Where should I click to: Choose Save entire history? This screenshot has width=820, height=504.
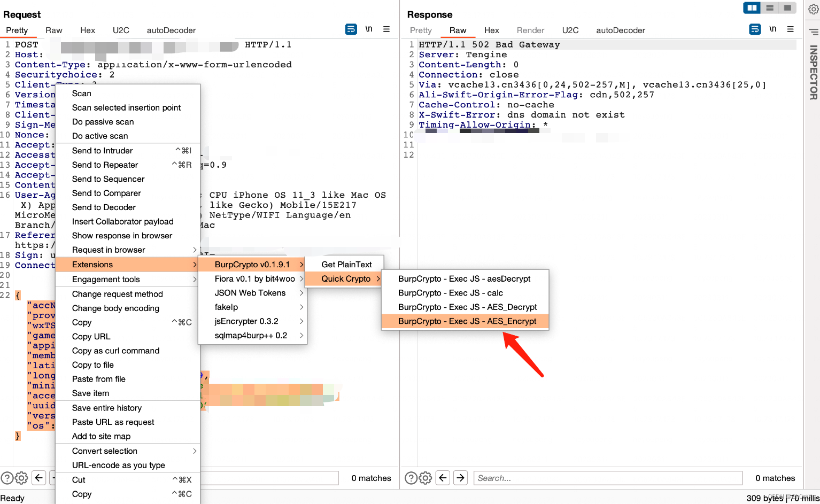(x=128, y=408)
